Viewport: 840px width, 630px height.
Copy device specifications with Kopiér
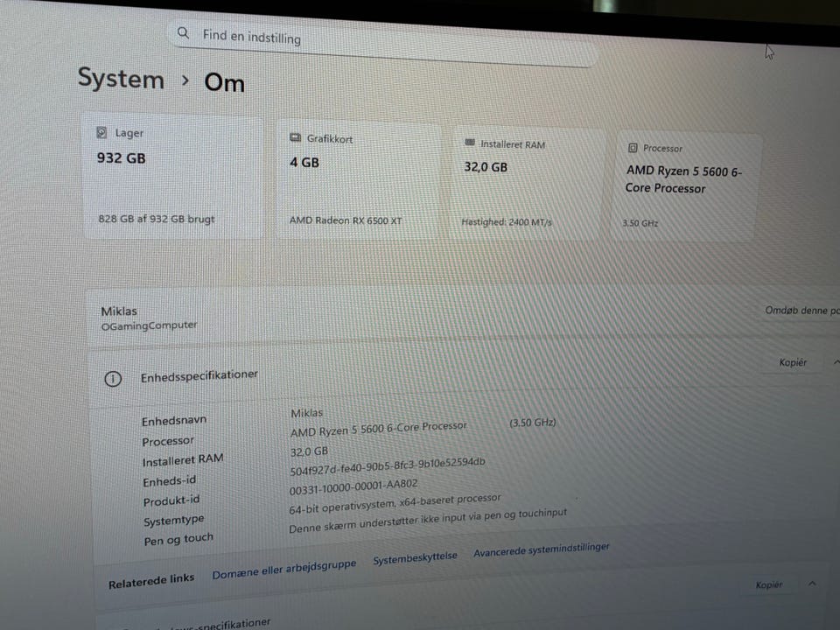[x=793, y=362]
